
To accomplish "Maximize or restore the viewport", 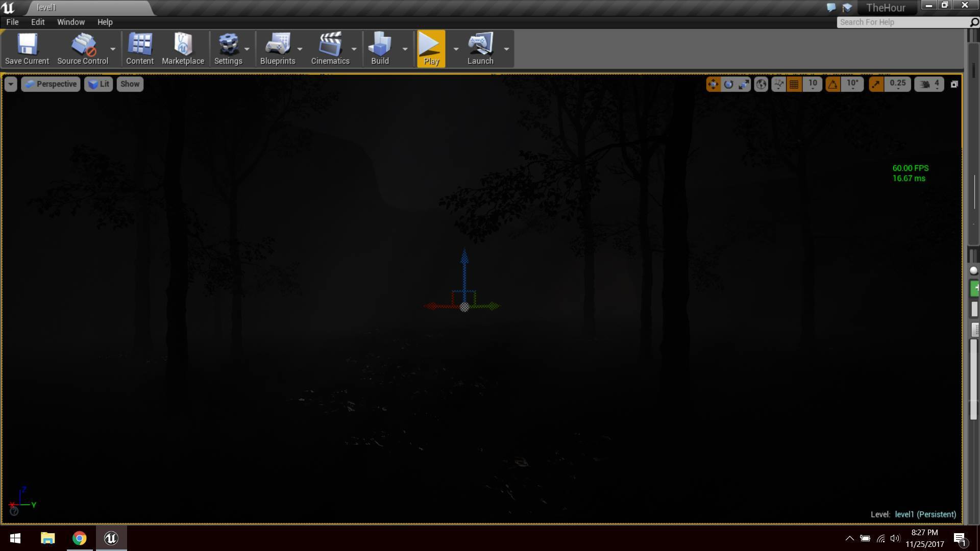I will pos(954,84).
